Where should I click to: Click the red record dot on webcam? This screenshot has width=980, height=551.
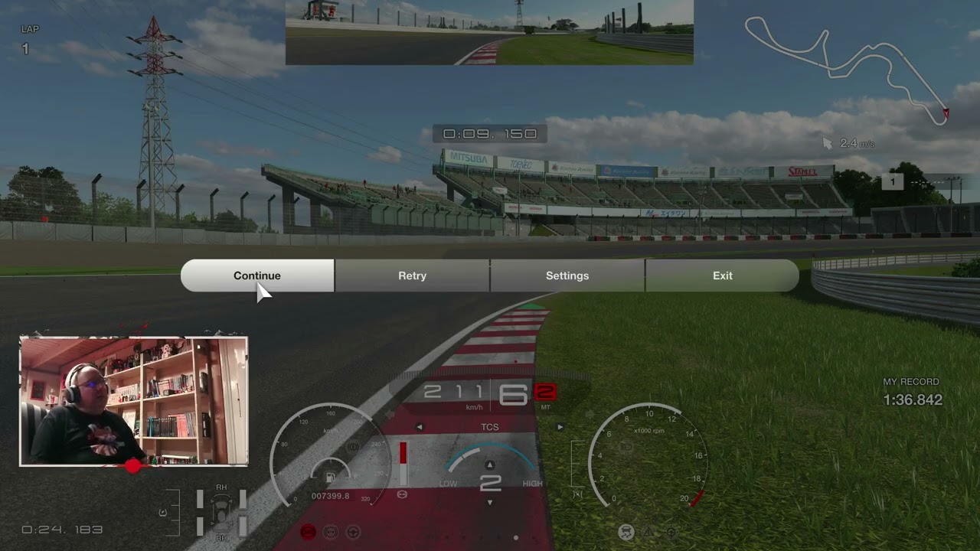[133, 466]
